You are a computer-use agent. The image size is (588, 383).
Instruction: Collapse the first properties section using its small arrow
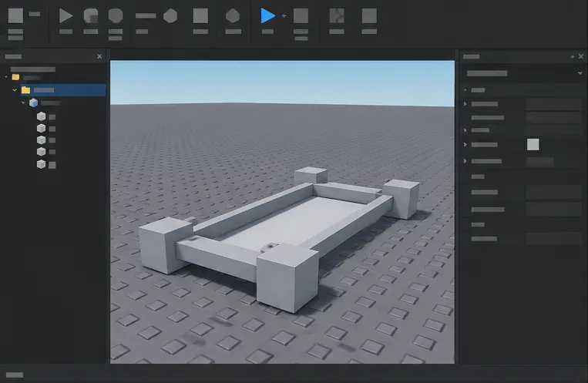(465, 90)
